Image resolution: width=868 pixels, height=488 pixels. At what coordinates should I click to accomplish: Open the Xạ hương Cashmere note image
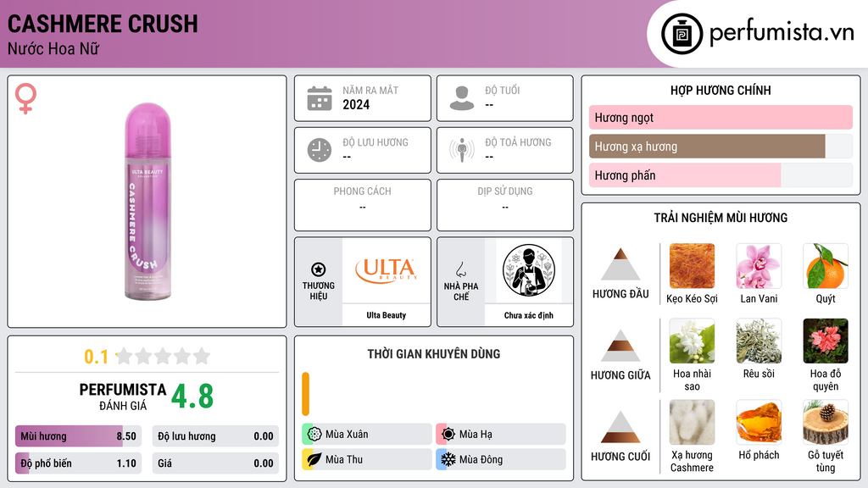692,423
